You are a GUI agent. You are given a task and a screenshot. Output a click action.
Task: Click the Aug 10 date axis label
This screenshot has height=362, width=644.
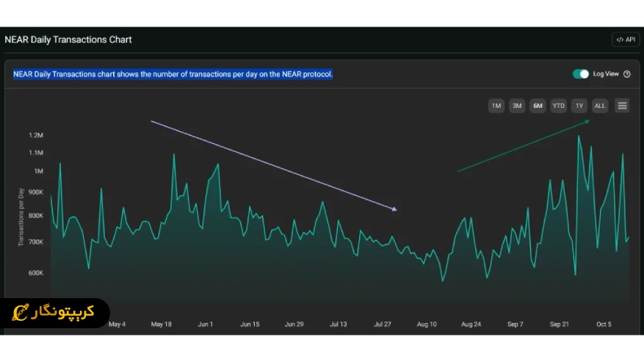tap(427, 325)
